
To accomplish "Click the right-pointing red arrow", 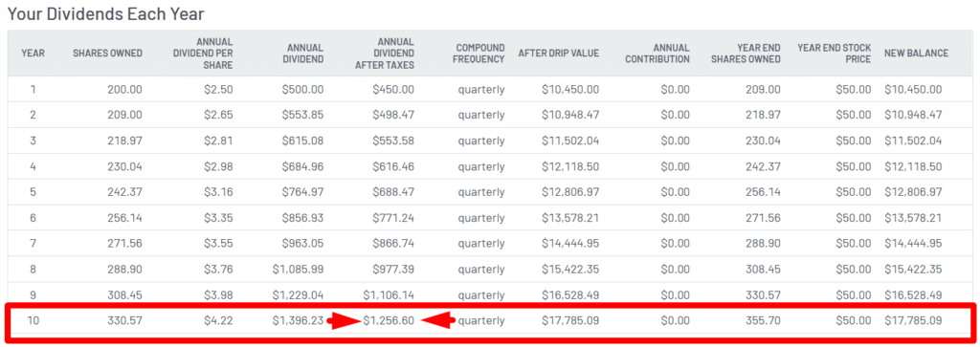I will pyautogui.click(x=344, y=321).
